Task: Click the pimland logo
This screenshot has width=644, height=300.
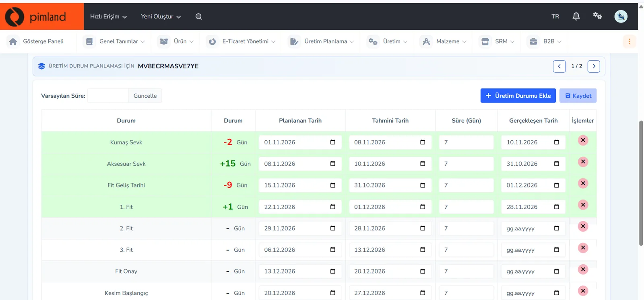Action: click(35, 16)
